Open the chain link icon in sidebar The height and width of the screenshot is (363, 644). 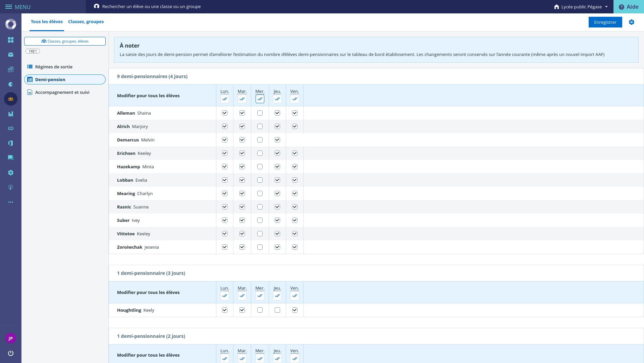tap(11, 128)
